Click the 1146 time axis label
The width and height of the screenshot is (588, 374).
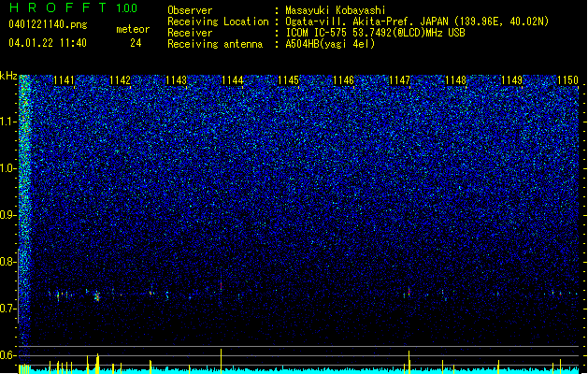343,80
